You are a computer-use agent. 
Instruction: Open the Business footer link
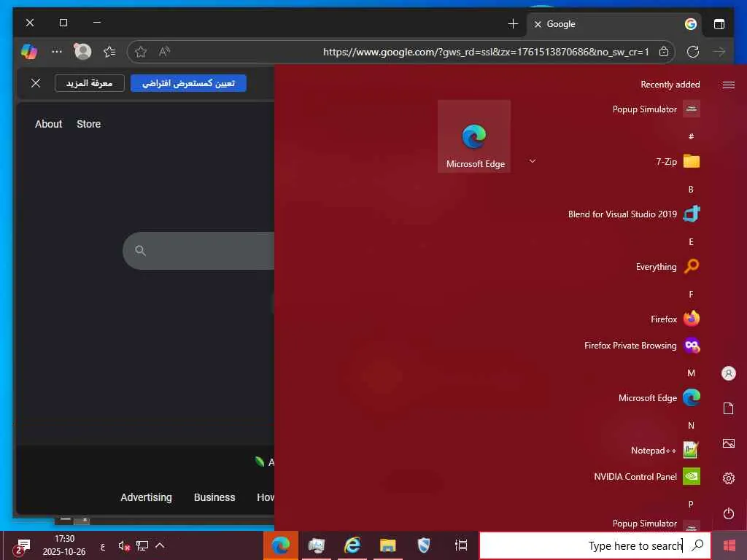click(214, 497)
